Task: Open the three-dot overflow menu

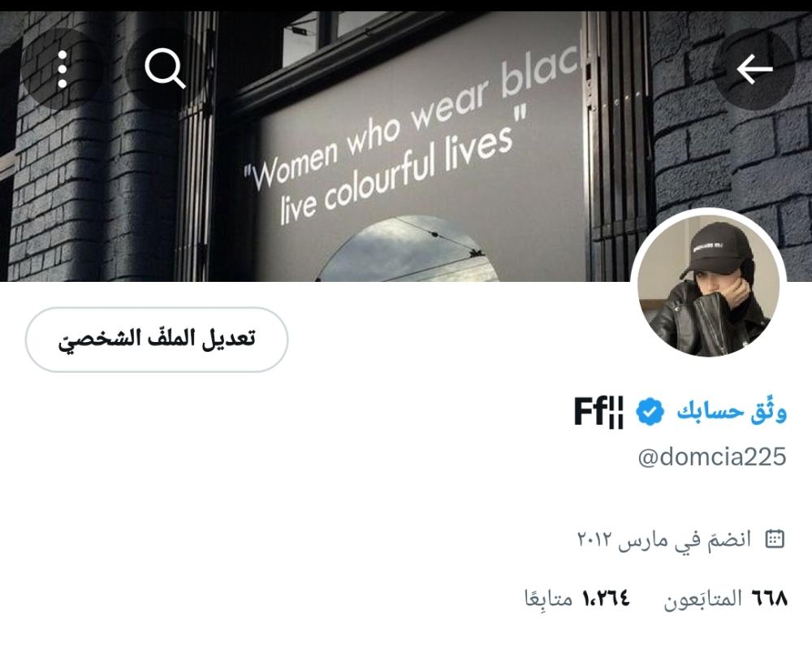Action: 63,69
